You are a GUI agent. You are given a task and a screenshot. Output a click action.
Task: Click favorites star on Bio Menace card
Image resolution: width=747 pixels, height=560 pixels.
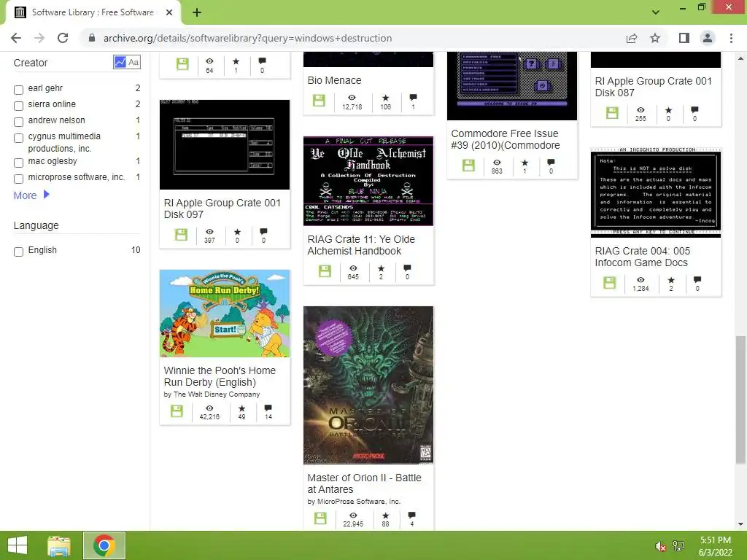click(x=386, y=98)
